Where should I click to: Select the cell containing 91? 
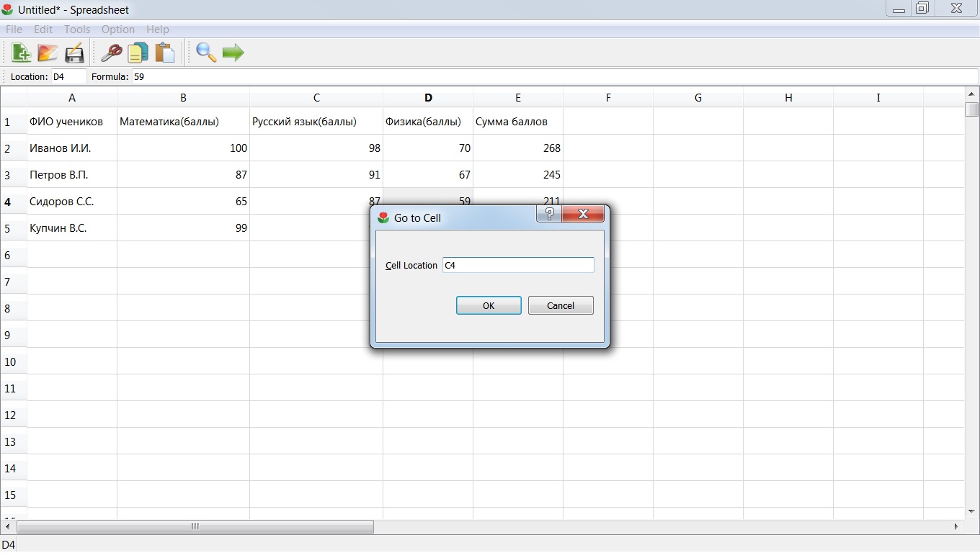pyautogui.click(x=316, y=175)
